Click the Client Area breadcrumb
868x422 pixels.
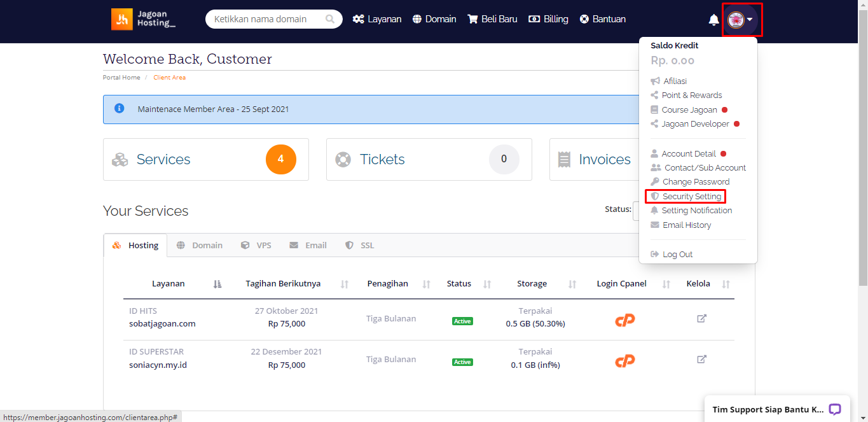[169, 78]
